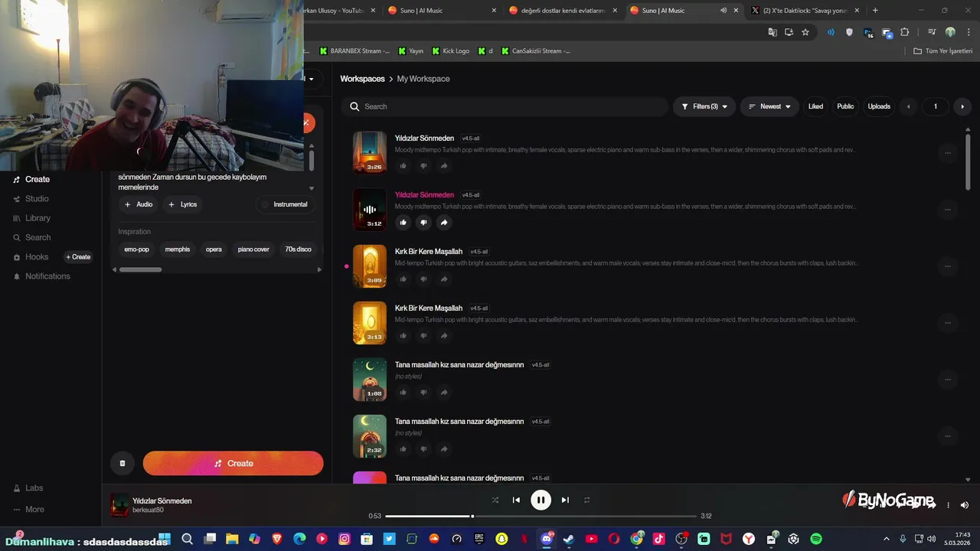The image size is (980, 551).
Task: Open player more options three-dot menu
Action: 948,505
